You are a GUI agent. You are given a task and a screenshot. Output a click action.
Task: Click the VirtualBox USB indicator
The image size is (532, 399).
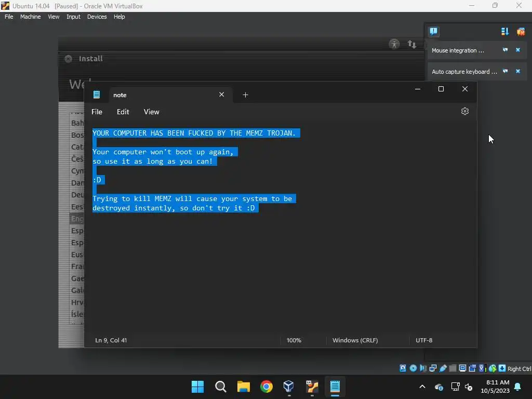(x=443, y=368)
